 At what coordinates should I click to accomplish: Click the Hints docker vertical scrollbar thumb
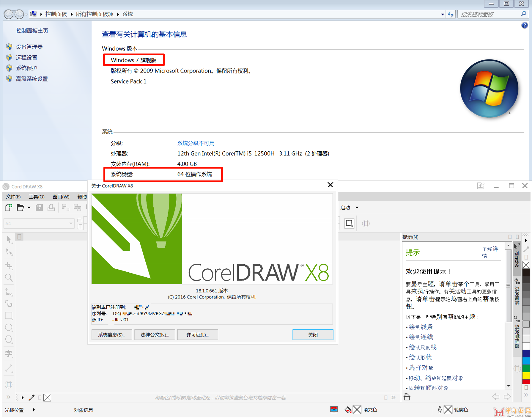point(508,286)
